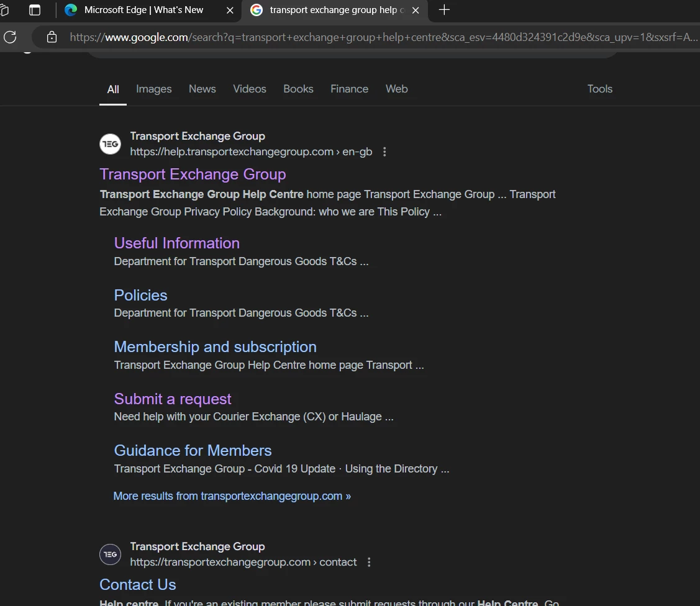This screenshot has width=700, height=606.
Task: Switch to the Microsoft Edge What's New tab
Action: coord(143,10)
